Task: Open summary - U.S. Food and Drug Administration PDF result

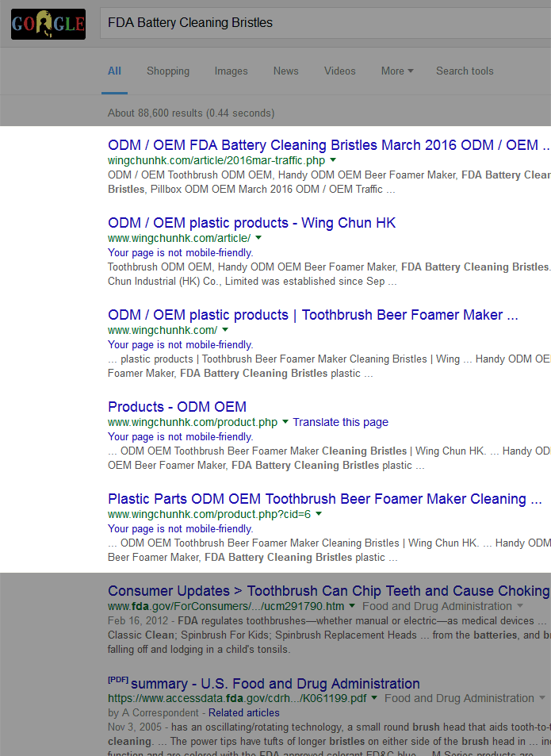Action: pos(275,684)
